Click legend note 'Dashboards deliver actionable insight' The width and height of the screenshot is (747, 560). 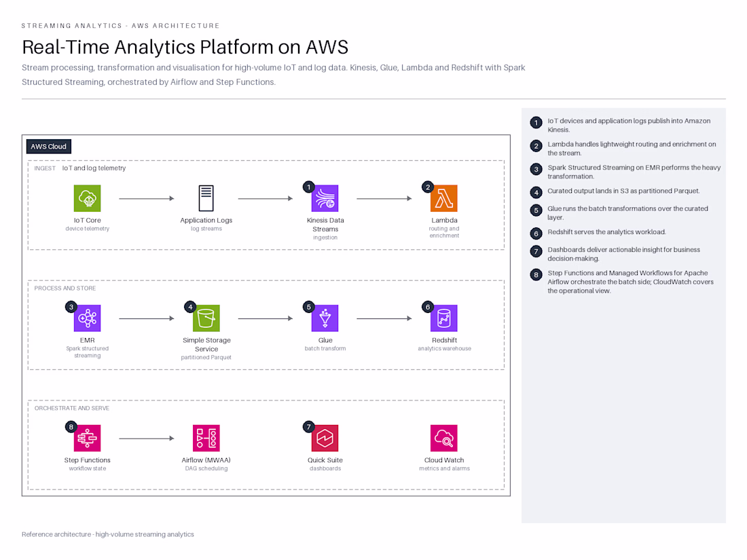pos(623,254)
